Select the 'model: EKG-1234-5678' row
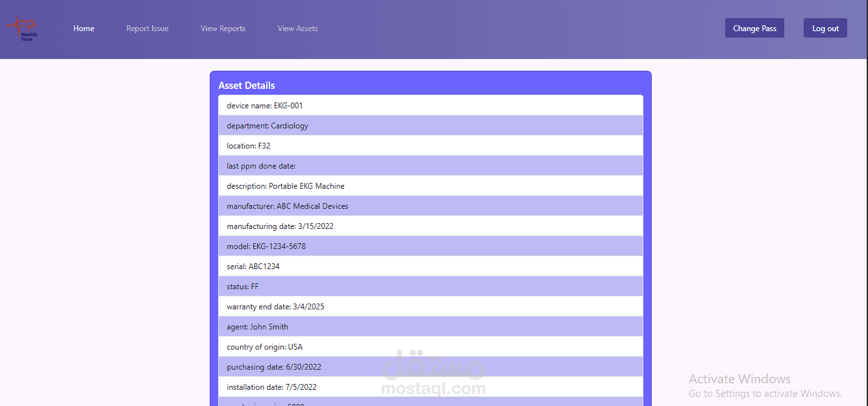 [430, 246]
